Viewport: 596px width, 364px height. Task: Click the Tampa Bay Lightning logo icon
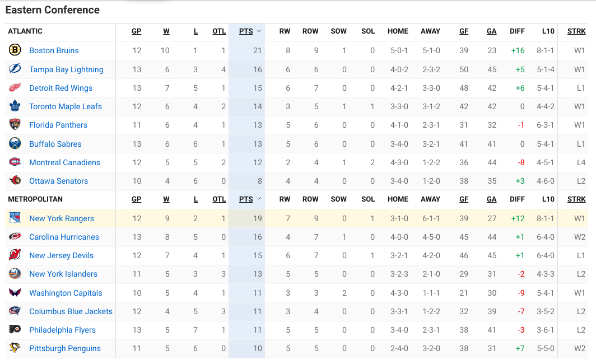pos(15,69)
